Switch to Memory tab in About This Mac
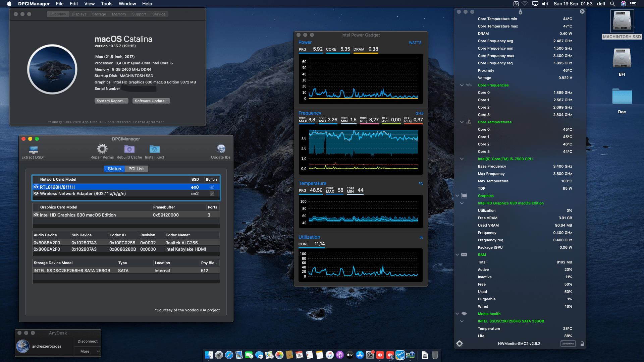The height and width of the screenshot is (362, 644). [119, 14]
